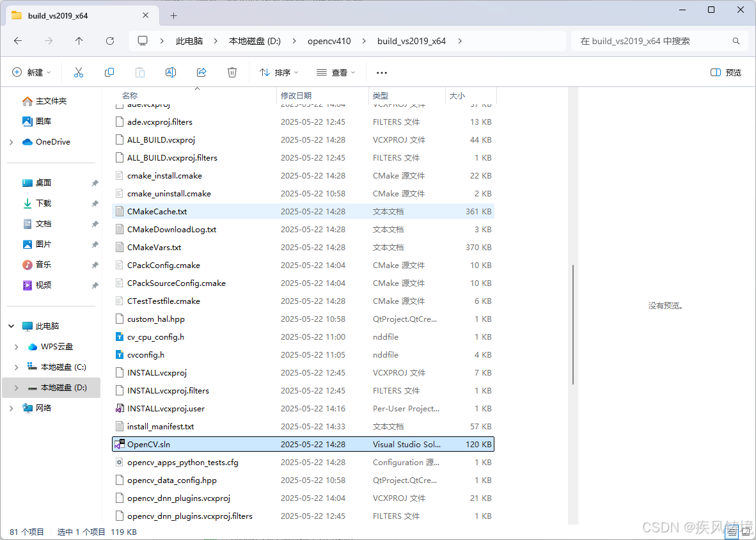Open the 新建 dropdown
Screen dimensions: 756x540
coord(31,72)
